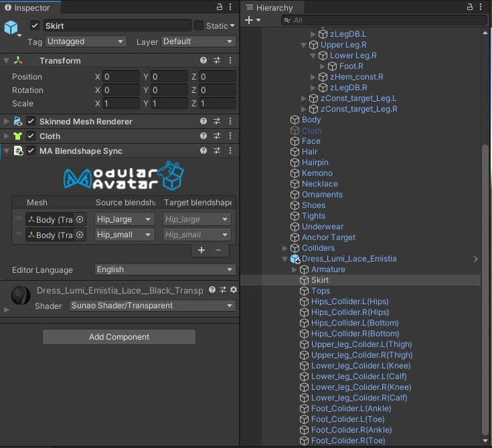492x448 pixels.
Task: Open Hip_large source blendshape dropdown
Action: 125,219
